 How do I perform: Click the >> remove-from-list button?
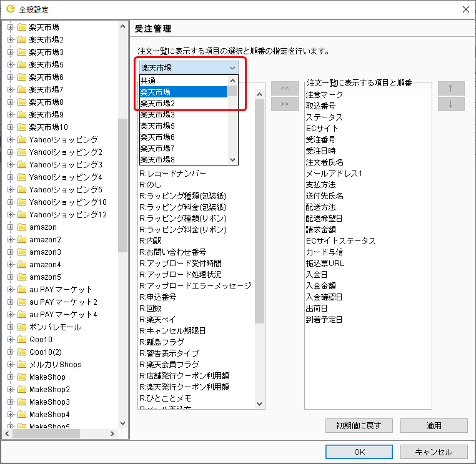(285, 104)
